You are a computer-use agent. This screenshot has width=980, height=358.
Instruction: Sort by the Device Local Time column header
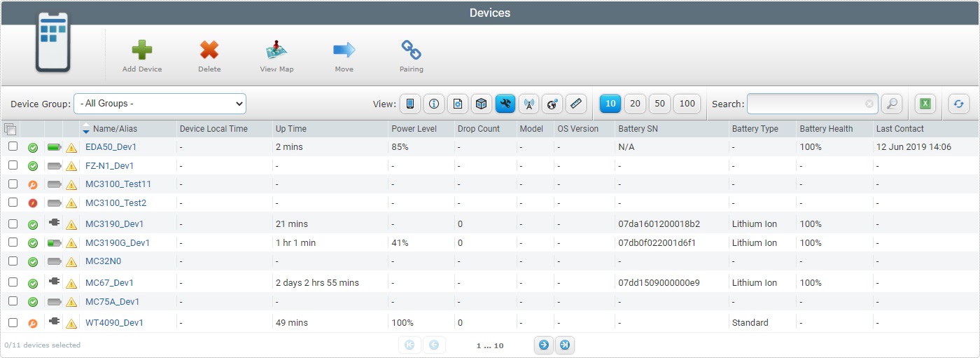(x=213, y=129)
